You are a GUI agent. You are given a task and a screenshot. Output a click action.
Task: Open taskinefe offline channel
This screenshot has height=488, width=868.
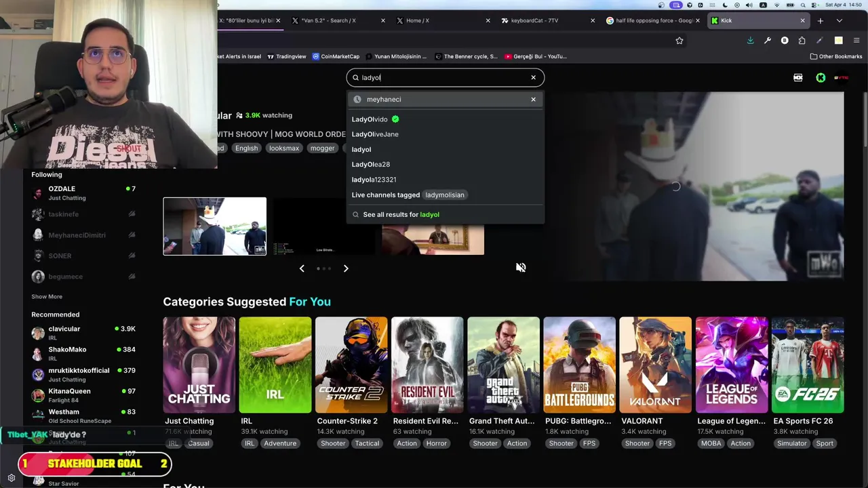point(83,214)
